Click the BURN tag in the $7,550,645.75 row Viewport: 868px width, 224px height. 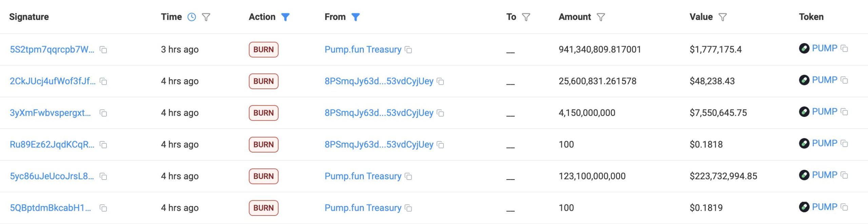coord(263,113)
